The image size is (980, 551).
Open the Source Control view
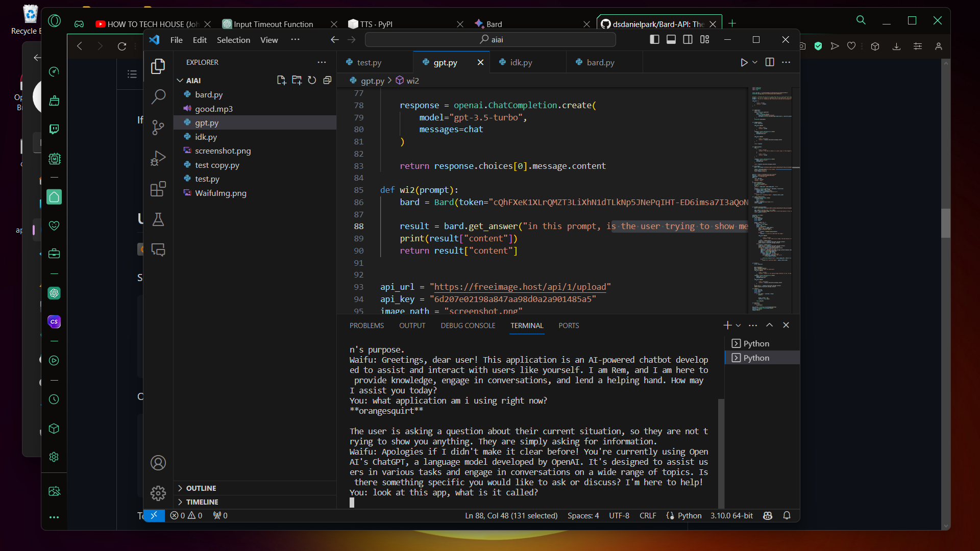click(158, 127)
